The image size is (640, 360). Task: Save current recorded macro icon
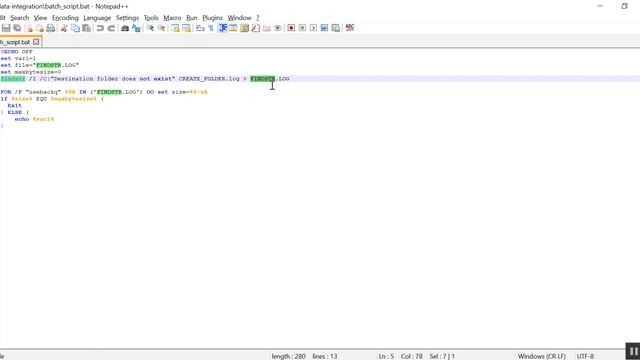(x=336, y=28)
